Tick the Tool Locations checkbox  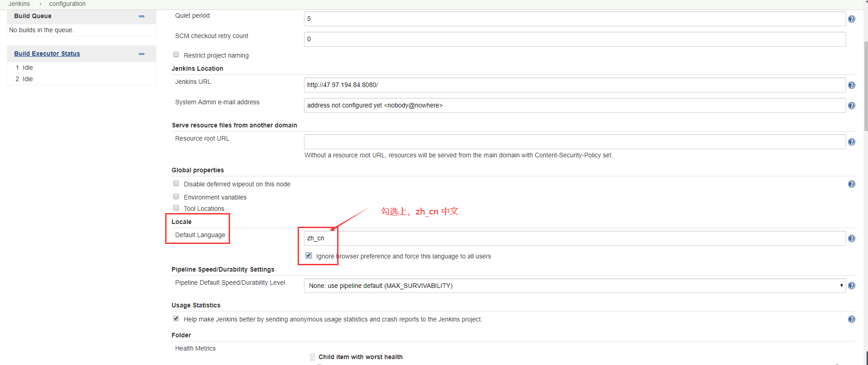pyautogui.click(x=176, y=208)
